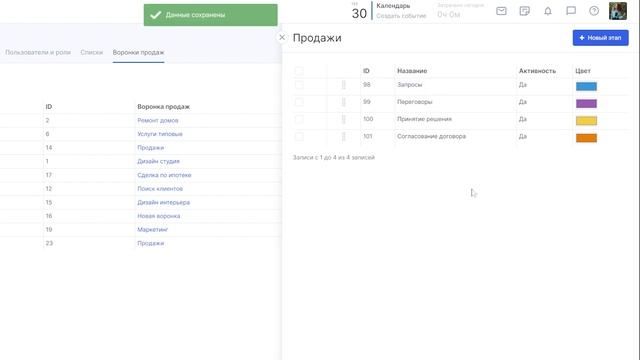640x360 pixels.
Task: Click the Цвет column header
Action: (583, 71)
